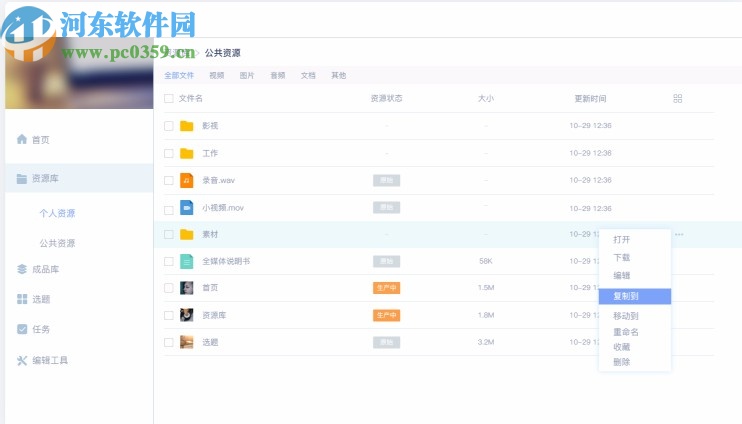Click folder name 工作

[210, 153]
